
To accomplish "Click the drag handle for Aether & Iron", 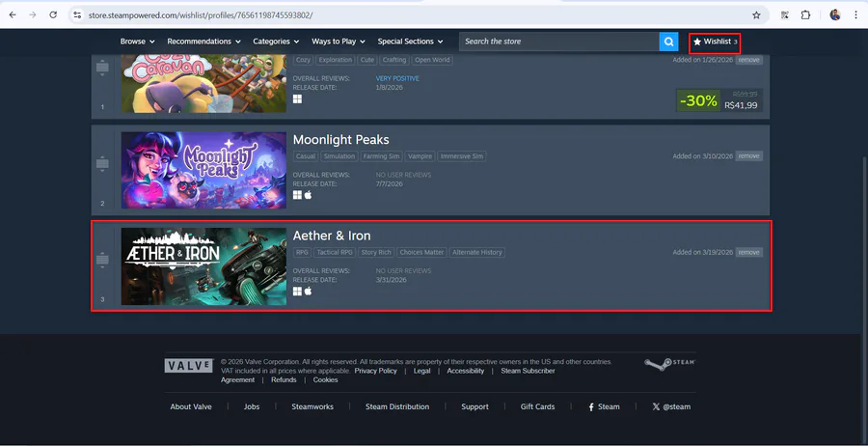I will [102, 260].
